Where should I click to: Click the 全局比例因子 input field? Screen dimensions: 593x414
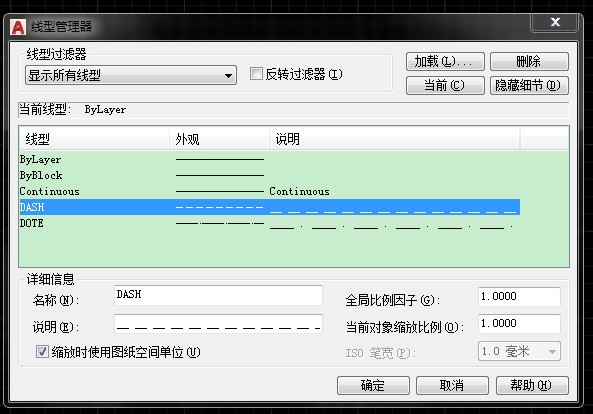tap(519, 297)
